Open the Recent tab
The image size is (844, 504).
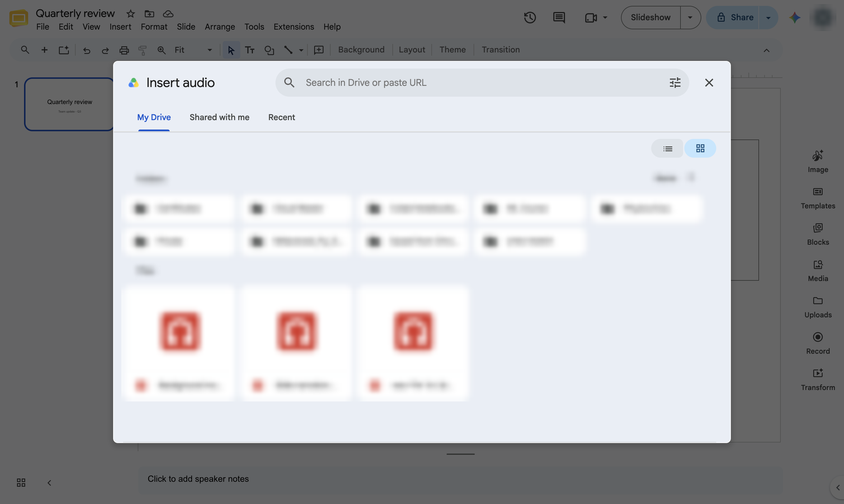[282, 118]
